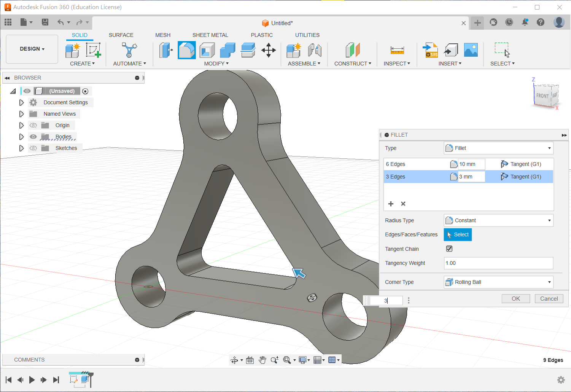This screenshot has width=571, height=392.
Task: Click the Move/Copy arrows icon
Action: pyautogui.click(x=269, y=50)
